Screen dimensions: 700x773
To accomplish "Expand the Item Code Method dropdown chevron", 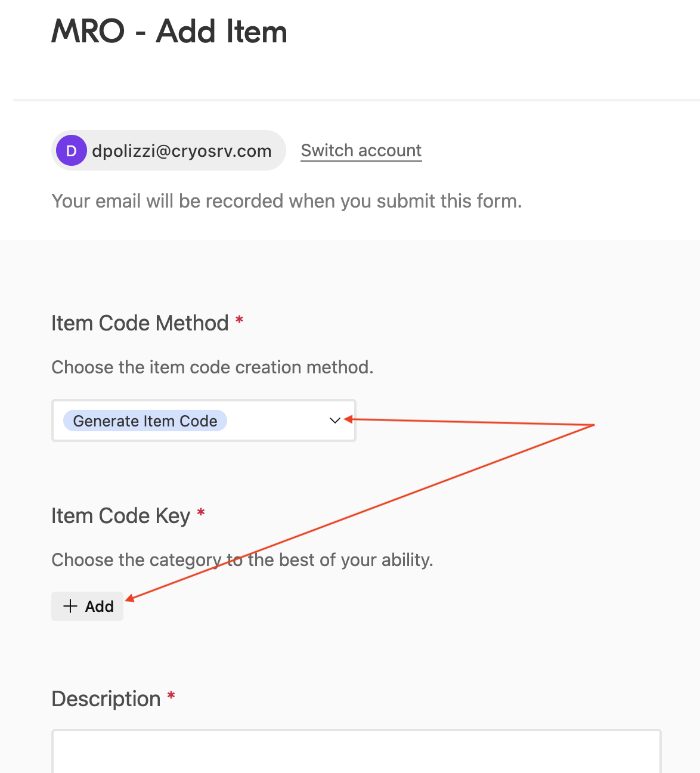I will [334, 420].
